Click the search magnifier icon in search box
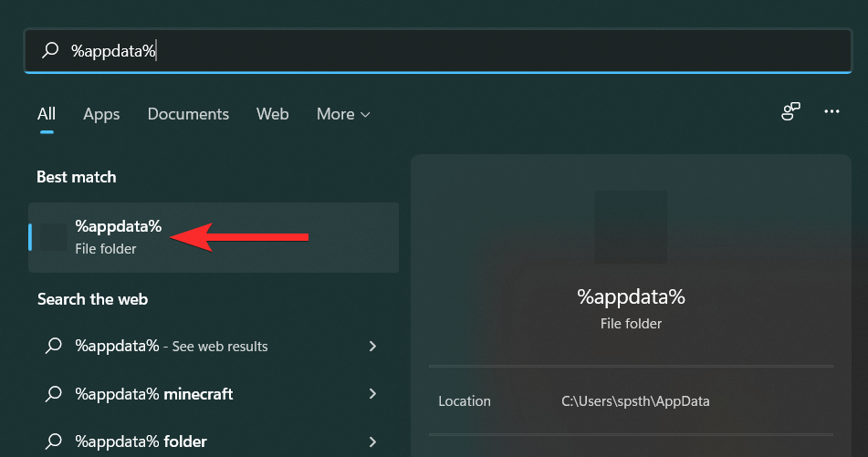This screenshot has height=457, width=868. (51, 51)
